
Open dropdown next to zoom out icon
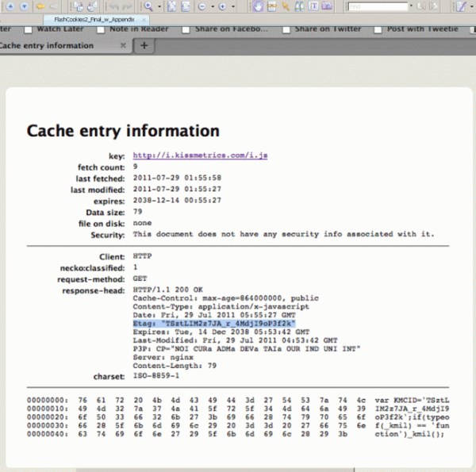click(213, 6)
